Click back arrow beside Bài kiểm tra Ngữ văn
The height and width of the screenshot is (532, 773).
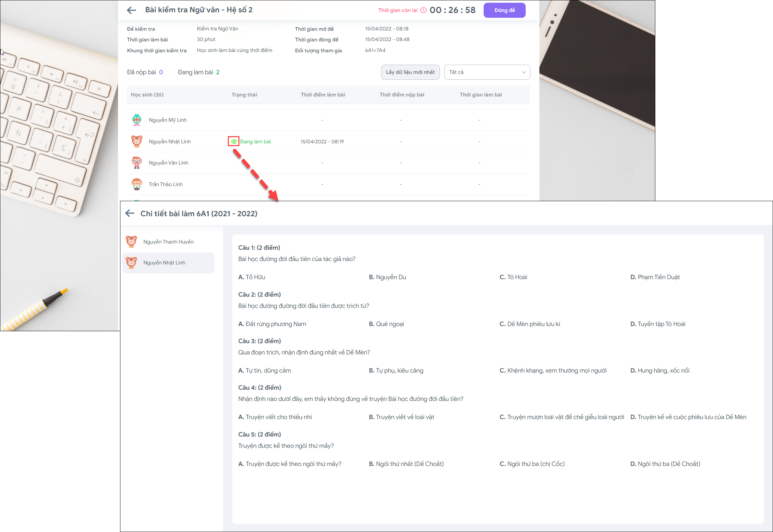(x=131, y=10)
